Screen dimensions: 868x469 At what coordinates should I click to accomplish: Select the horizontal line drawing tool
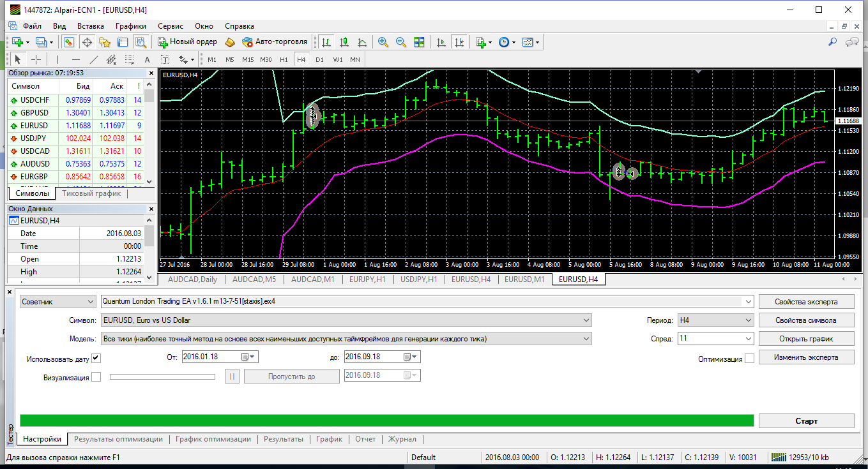point(76,59)
